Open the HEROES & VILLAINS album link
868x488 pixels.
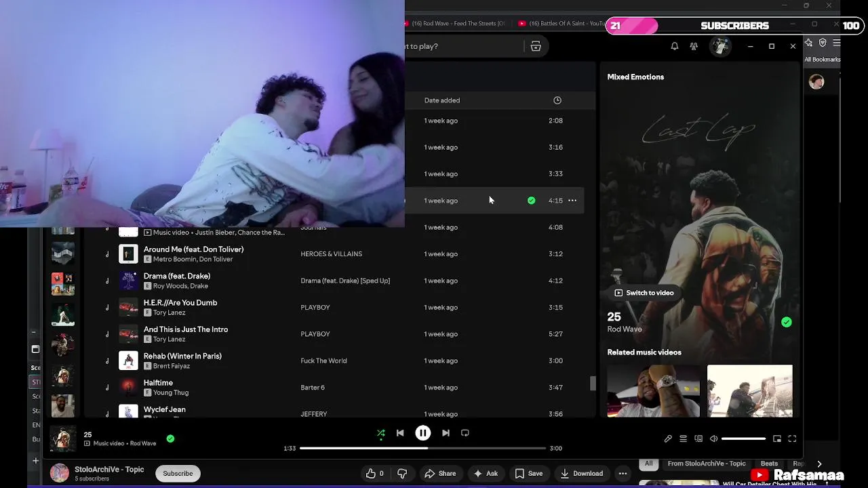coord(332,254)
